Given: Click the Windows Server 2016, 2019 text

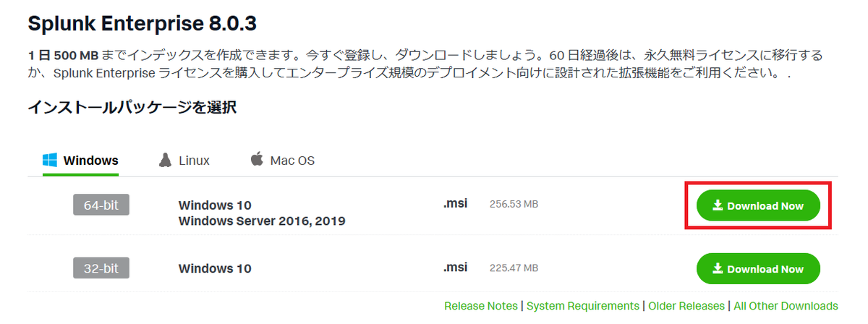Looking at the screenshot, I should [262, 221].
